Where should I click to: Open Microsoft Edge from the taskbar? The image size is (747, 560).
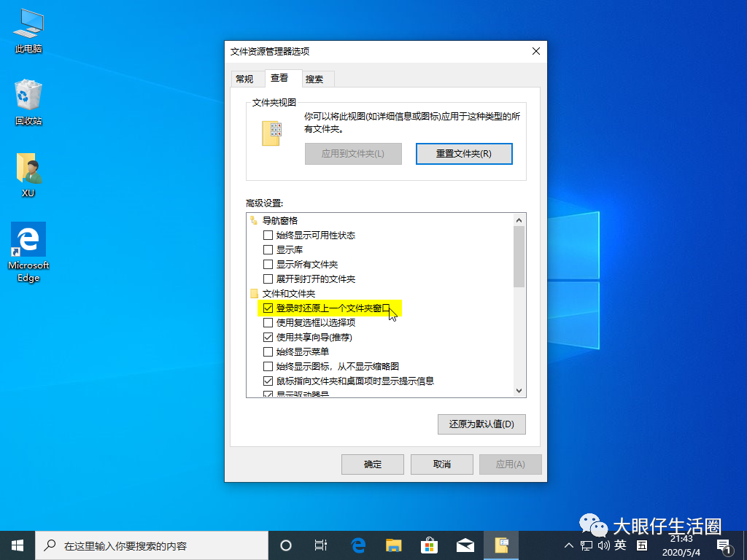[357, 545]
